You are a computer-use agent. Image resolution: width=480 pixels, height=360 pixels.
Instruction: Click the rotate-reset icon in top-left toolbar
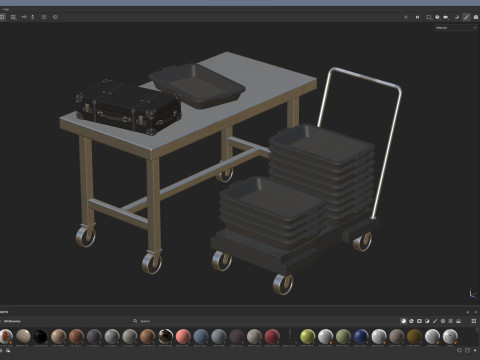click(55, 17)
